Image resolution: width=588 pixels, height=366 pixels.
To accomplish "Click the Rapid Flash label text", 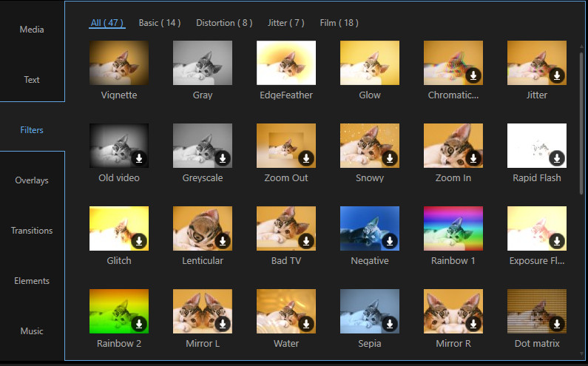I will pos(537,177).
